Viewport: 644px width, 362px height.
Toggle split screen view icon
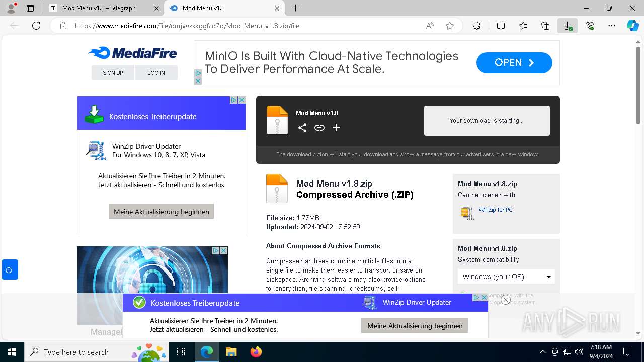click(x=501, y=26)
